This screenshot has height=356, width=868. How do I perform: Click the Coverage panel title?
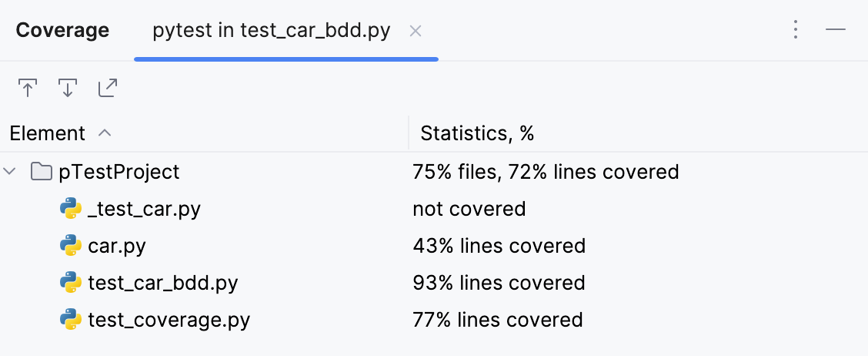point(62,31)
